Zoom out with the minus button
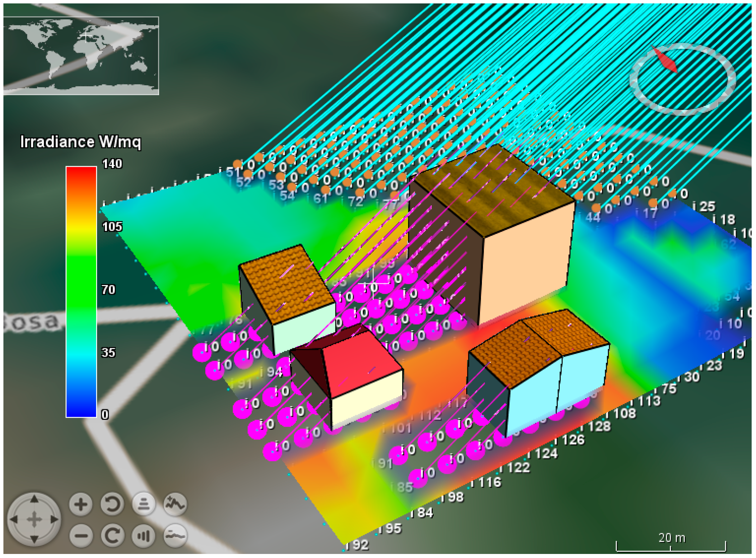The height and width of the screenshot is (558, 756). [x=80, y=535]
